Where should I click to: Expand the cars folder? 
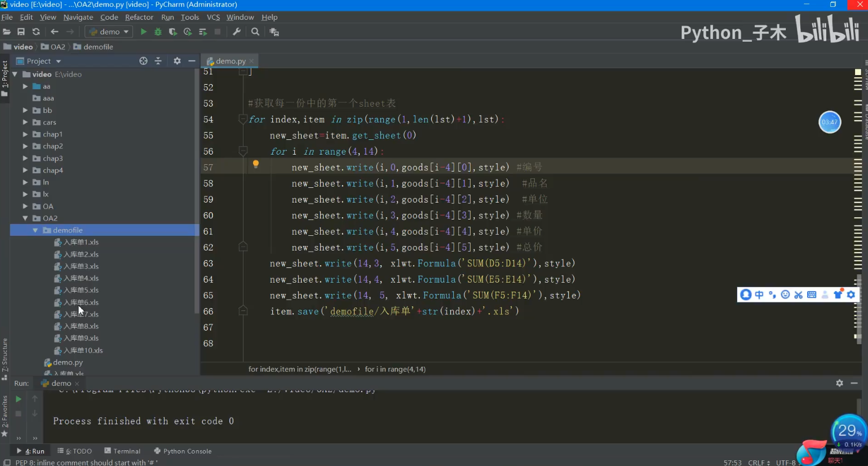25,122
